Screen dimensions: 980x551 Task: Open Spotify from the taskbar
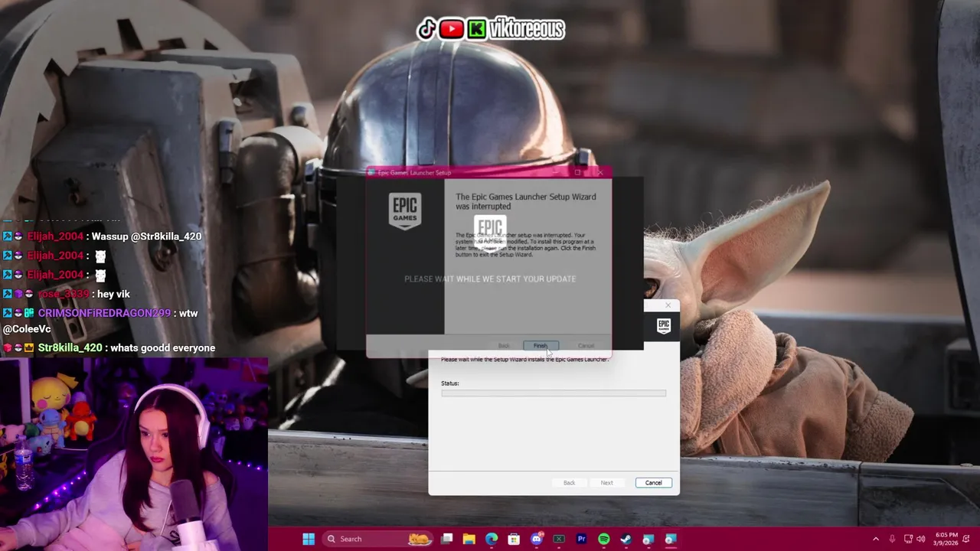[603, 539]
